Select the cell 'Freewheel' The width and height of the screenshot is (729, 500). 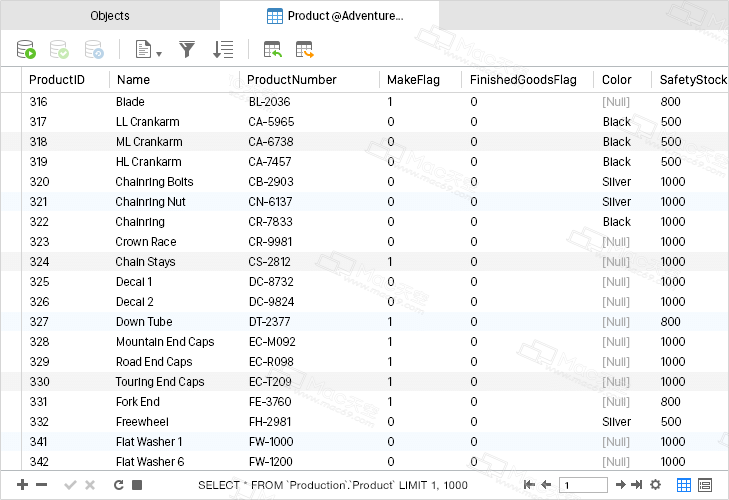coord(142,421)
